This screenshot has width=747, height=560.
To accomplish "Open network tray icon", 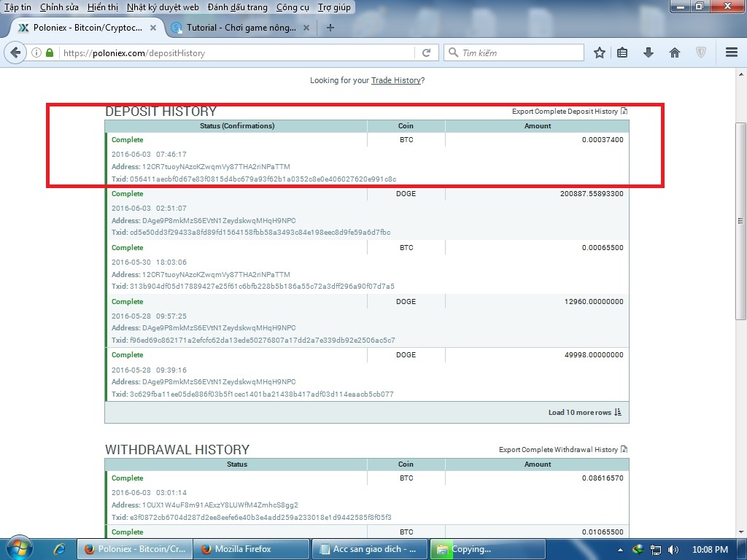I will [656, 550].
